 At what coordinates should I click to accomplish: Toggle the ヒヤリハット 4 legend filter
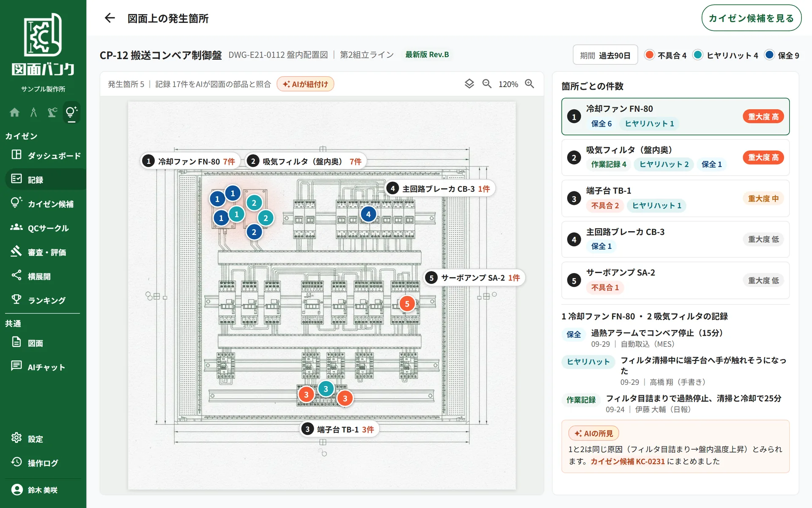(726, 55)
